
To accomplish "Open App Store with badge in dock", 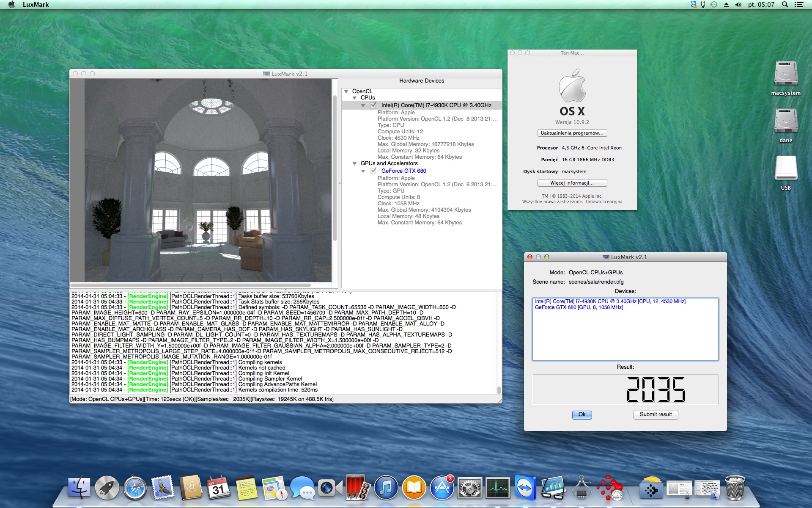I will tap(442, 488).
